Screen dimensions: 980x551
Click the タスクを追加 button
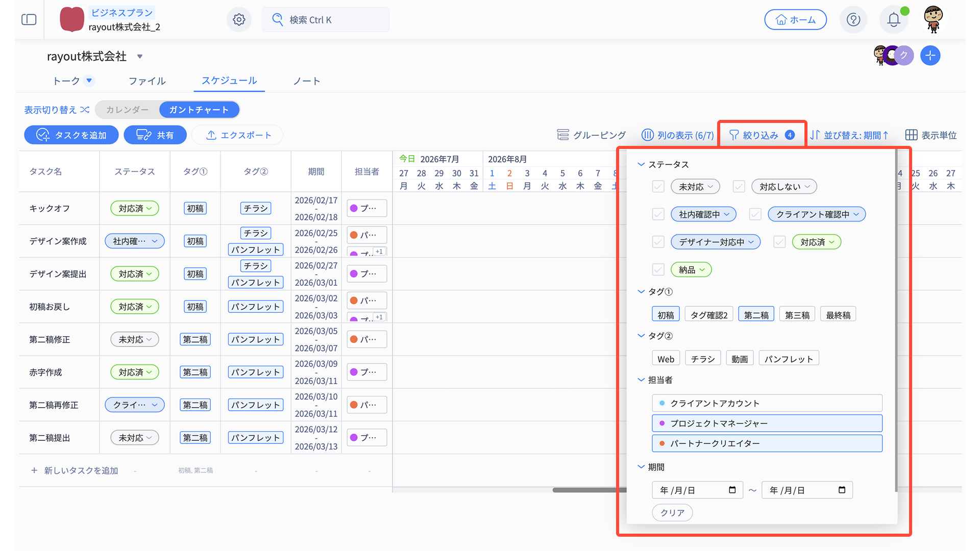click(x=71, y=135)
